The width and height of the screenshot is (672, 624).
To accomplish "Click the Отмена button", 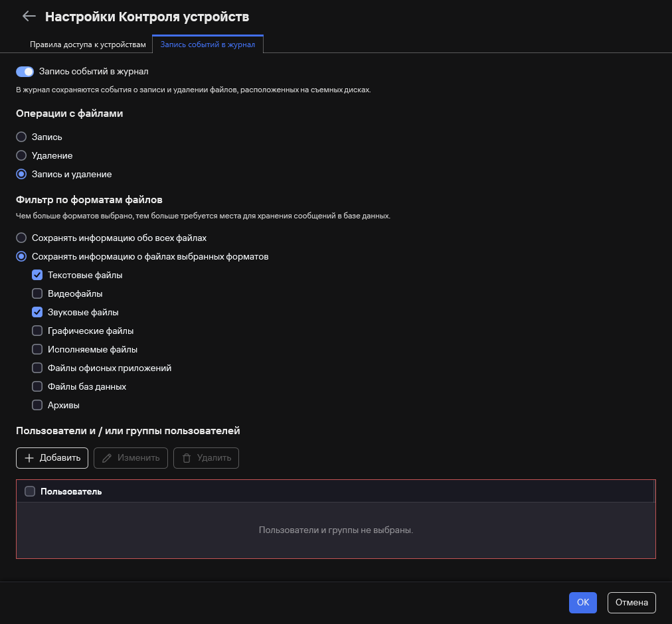I will 631,602.
